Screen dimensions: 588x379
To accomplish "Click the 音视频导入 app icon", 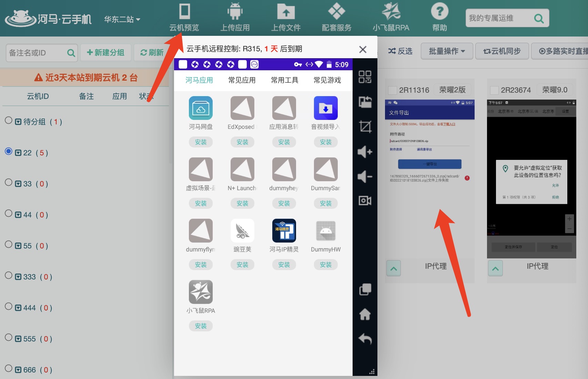I will (326, 108).
